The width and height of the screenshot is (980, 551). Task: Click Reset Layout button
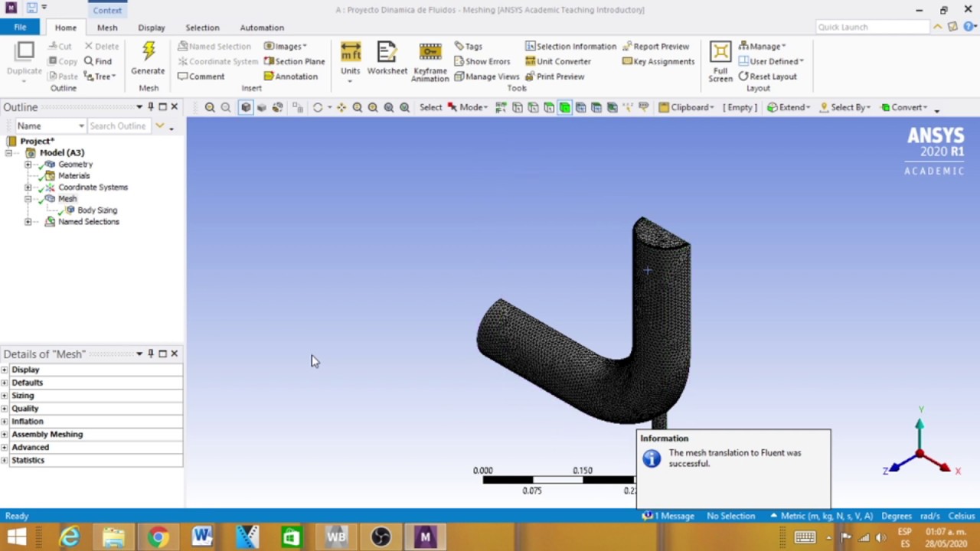point(767,77)
